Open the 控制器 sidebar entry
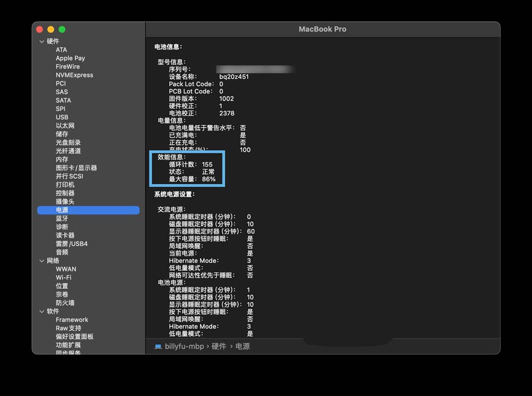Viewport: 532px width, 396px height. [65, 193]
